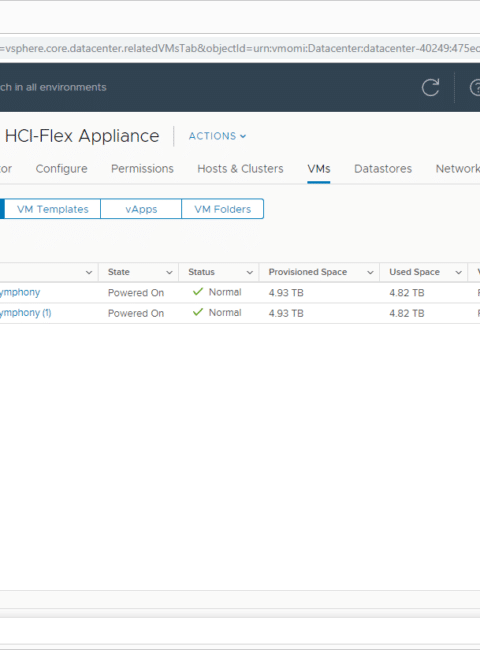Open the Symphony (1) VM link

tap(26, 313)
